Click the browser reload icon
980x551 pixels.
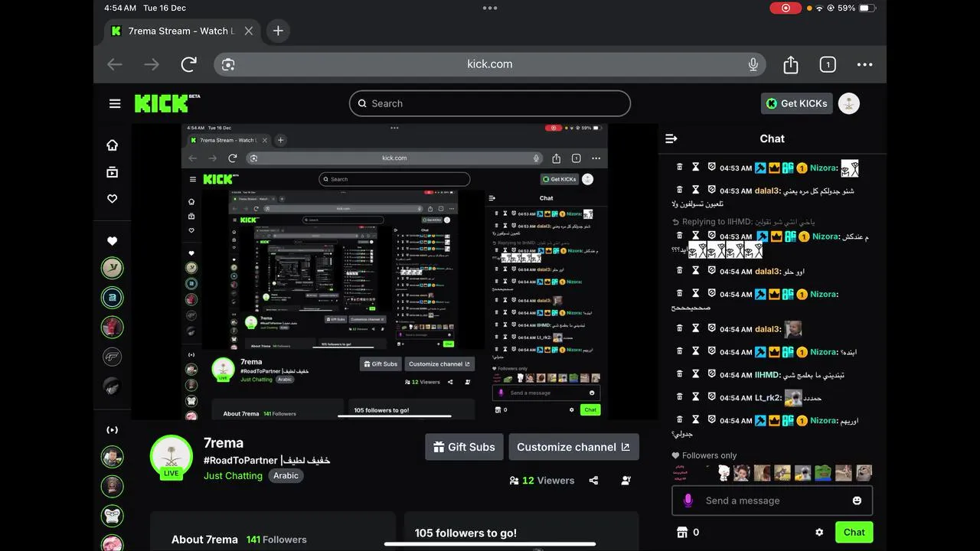pos(189,64)
